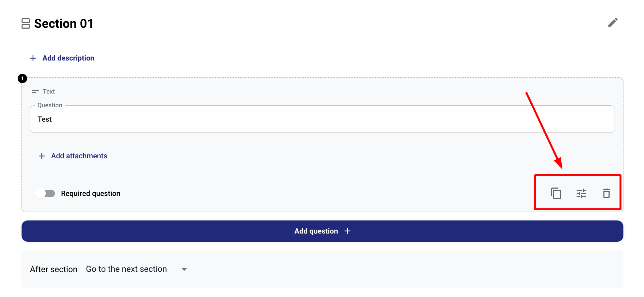The height and width of the screenshot is (297, 644).
Task: Open the After section dropdown arrow
Action: [x=184, y=269]
